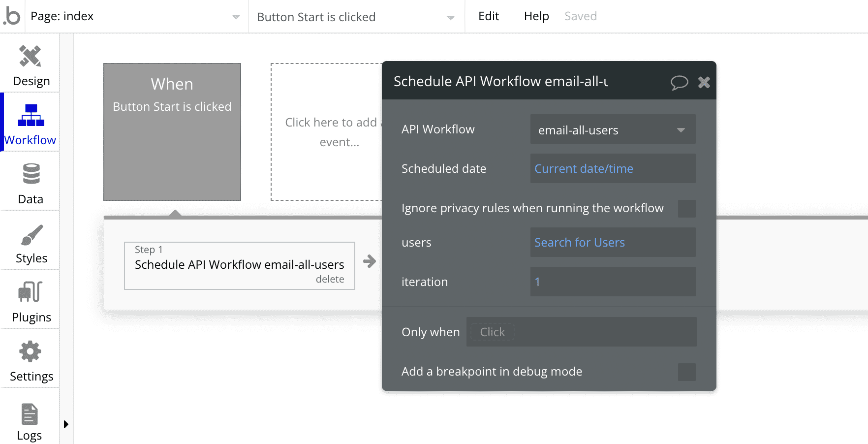Open the Help menu
The width and height of the screenshot is (868, 444).
[536, 16]
